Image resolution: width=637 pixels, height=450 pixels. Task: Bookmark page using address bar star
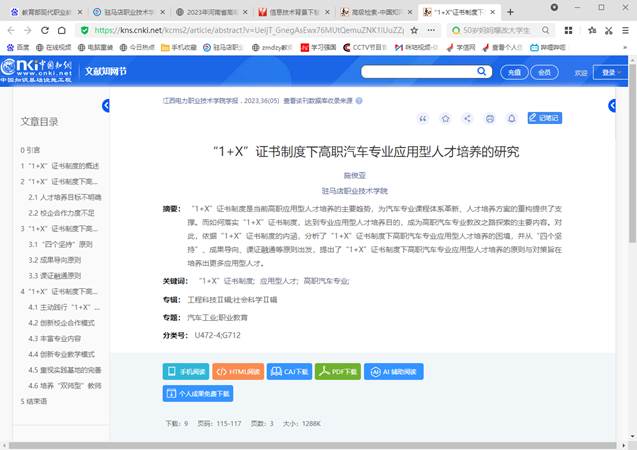414,30
